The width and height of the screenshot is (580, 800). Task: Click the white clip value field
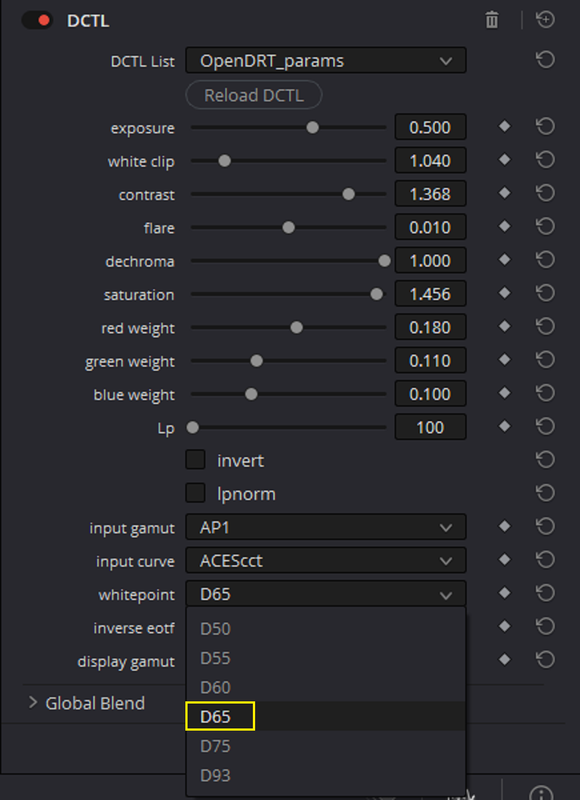coord(430,161)
